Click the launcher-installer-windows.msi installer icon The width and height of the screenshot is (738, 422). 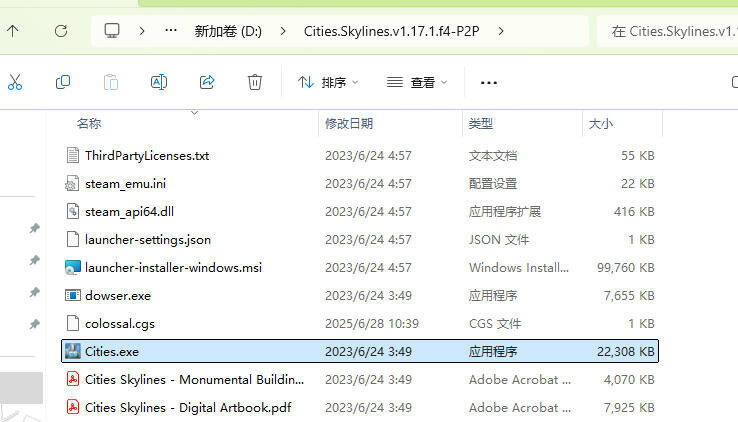(72, 268)
